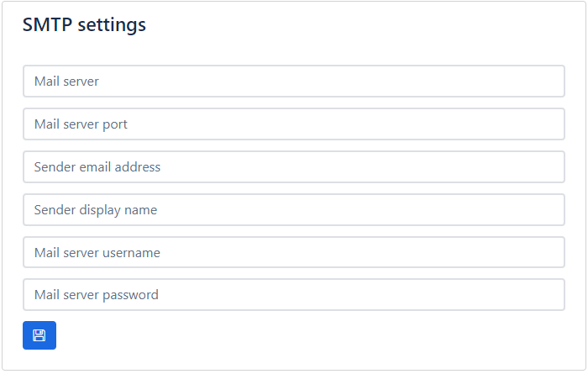Save the SMTP settings form
Viewport: 588px width, 374px height.
tap(39, 335)
